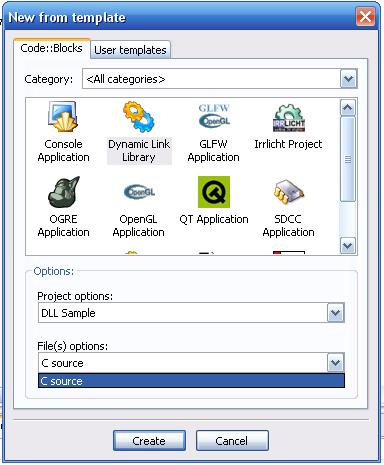The height and width of the screenshot is (465, 384).
Task: Select the Console Application template icon
Action: [x=63, y=117]
